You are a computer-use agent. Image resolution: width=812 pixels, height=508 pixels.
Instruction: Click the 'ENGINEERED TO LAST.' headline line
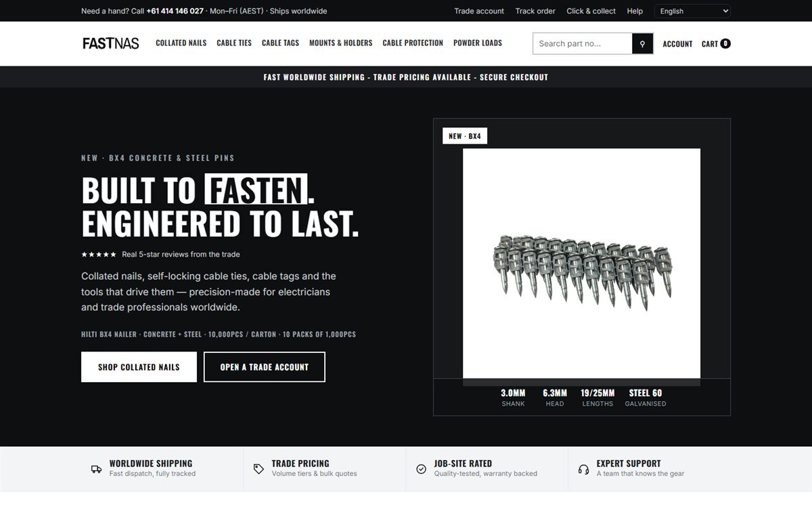pyautogui.click(x=220, y=224)
